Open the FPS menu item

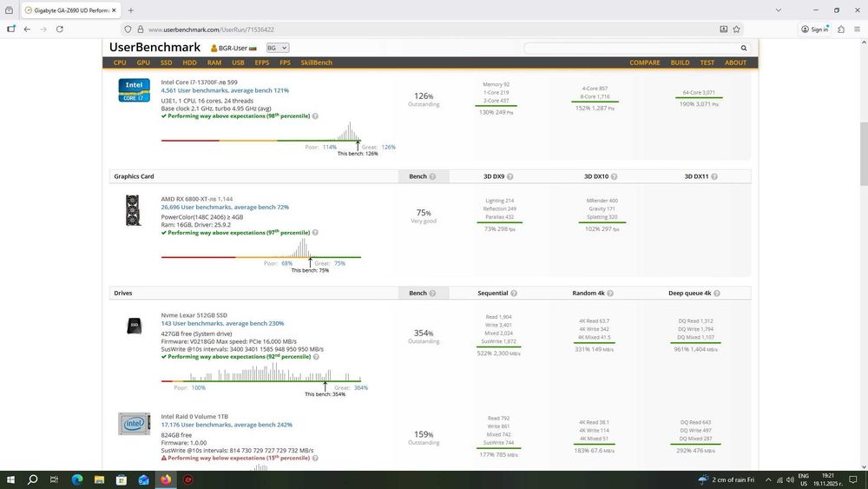pyautogui.click(x=285, y=63)
